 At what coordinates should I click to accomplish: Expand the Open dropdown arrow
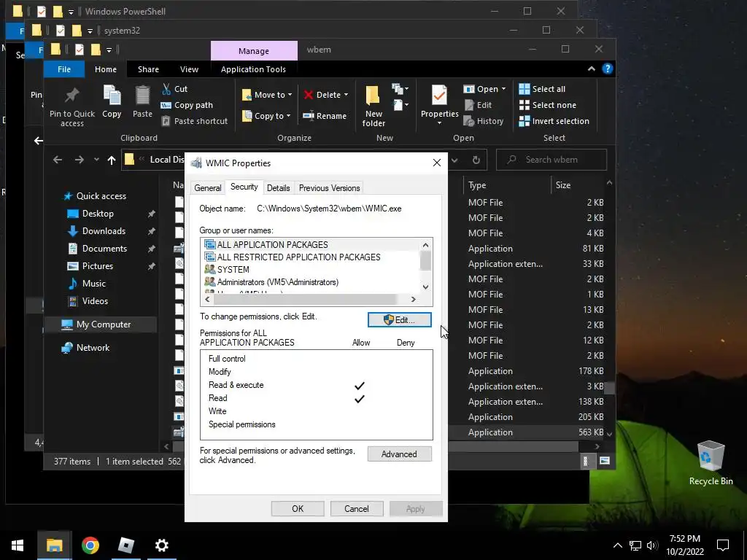pos(503,89)
